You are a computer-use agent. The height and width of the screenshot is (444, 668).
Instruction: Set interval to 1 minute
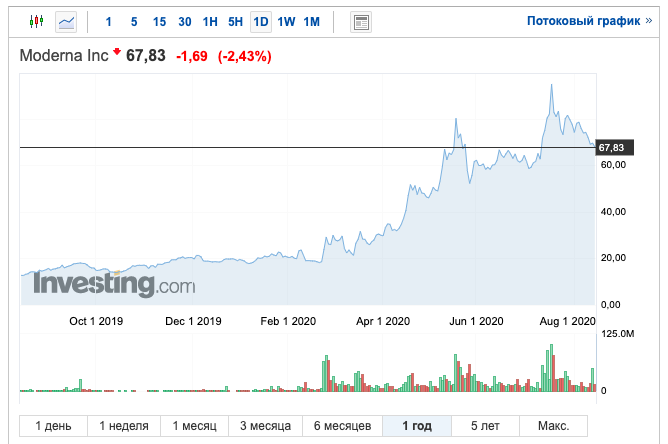point(109,22)
